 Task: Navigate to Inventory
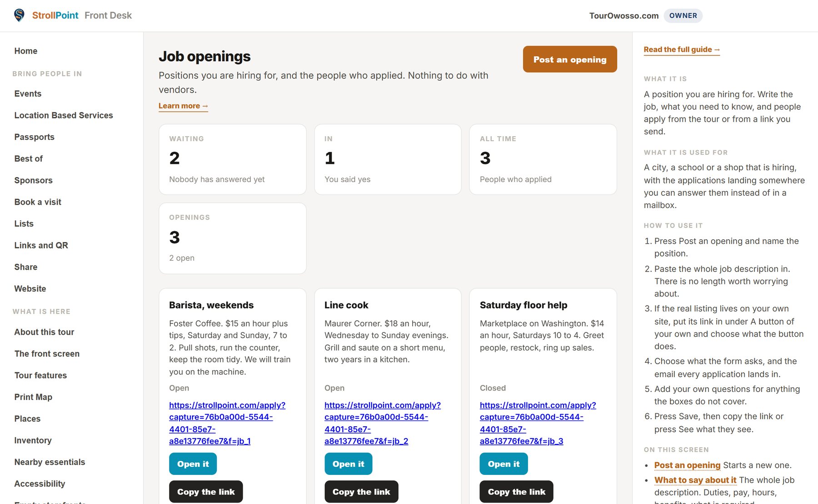coord(33,440)
